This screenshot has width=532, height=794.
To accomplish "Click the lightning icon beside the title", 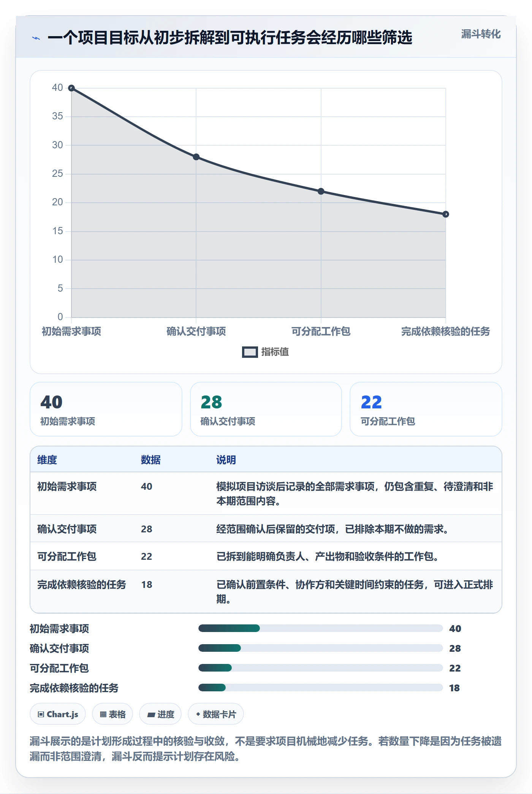I will (x=36, y=38).
